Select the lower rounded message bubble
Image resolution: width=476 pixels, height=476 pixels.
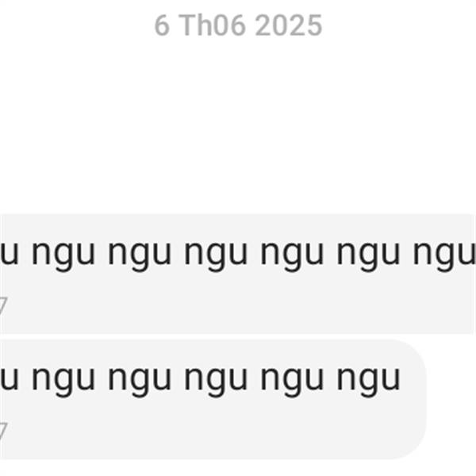pyautogui.click(x=213, y=400)
